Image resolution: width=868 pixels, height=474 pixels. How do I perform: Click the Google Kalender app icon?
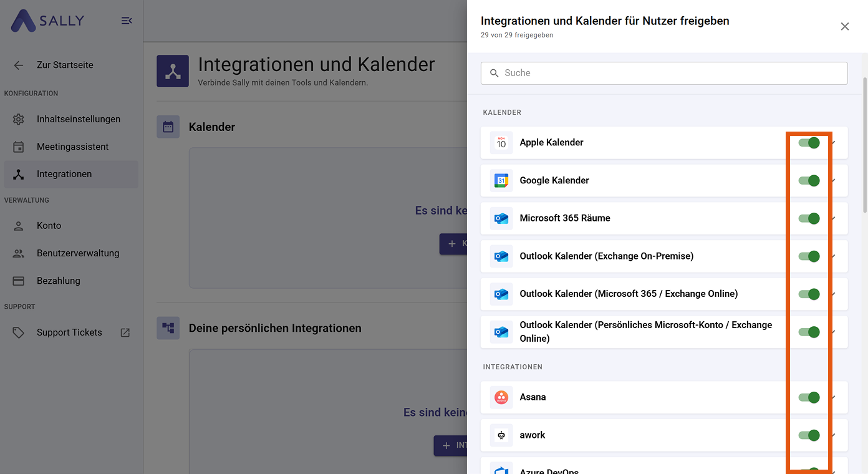(501, 180)
